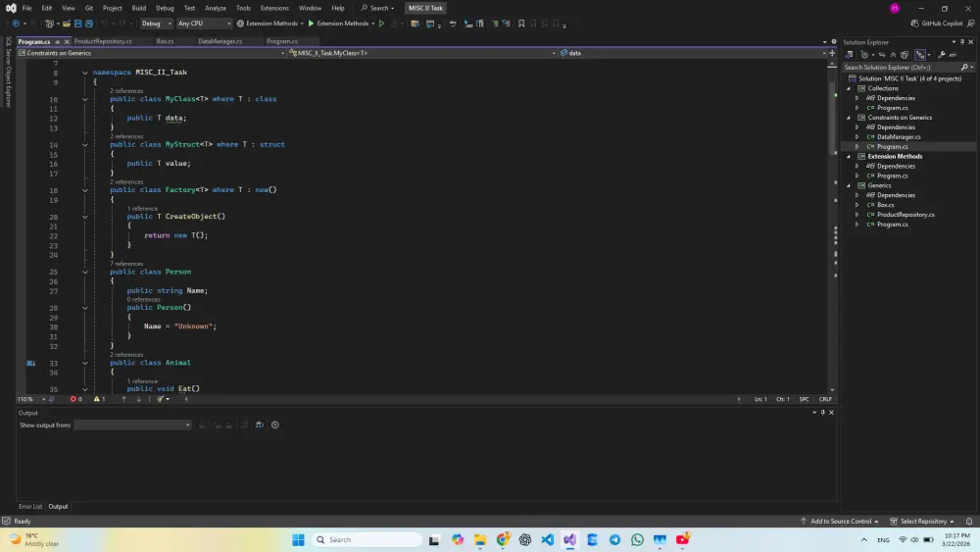Open the MISC_II_Task.MyClass<T> type dropdown

point(421,53)
